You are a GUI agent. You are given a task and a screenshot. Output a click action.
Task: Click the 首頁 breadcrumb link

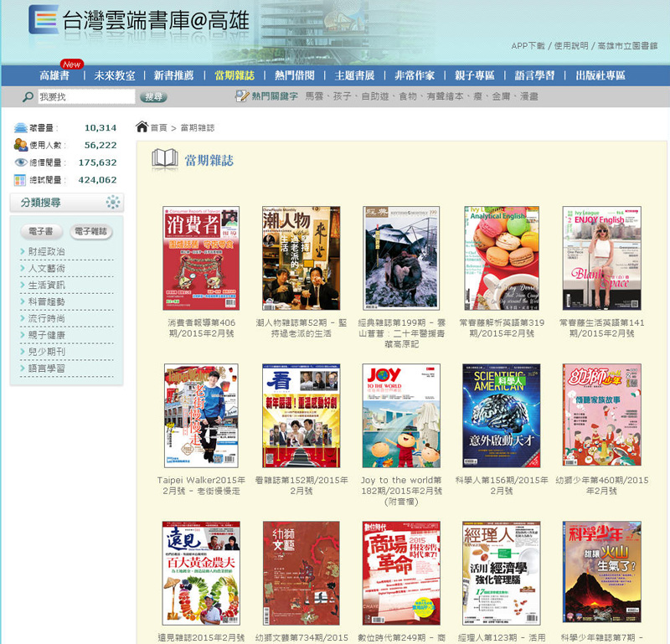(158, 128)
